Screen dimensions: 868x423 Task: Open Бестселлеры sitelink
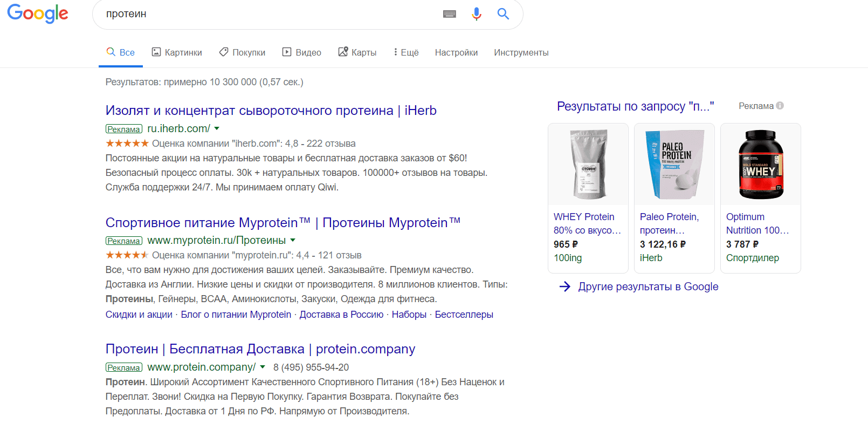coord(464,315)
